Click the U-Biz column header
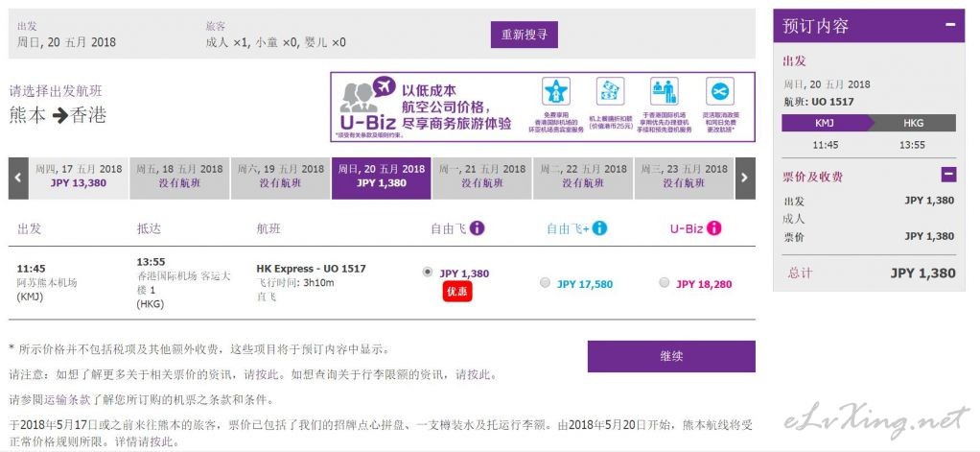The width and height of the screenshot is (980, 452). point(687,228)
